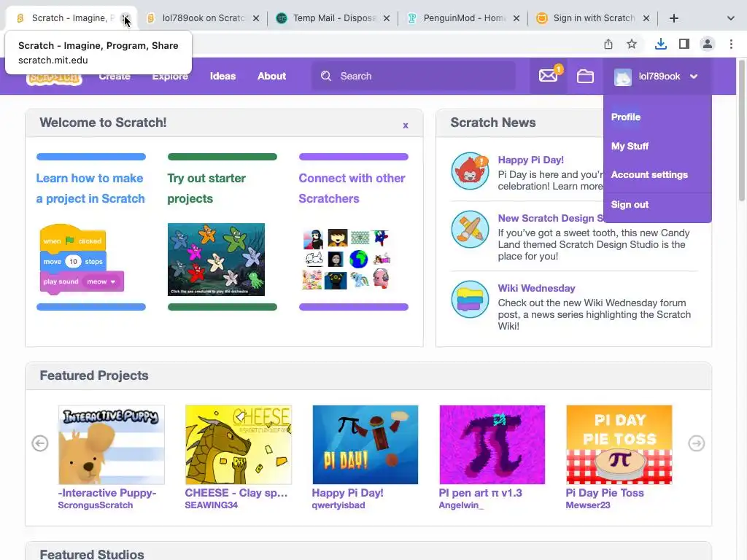
Task: Open the Pi Day Pie Toss thumbnail
Action: coord(619,444)
